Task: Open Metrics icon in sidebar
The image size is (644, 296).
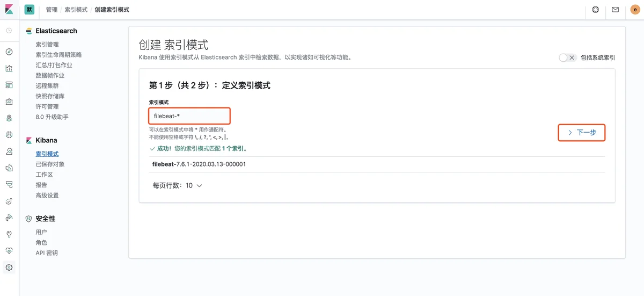Action: pyautogui.click(x=9, y=151)
